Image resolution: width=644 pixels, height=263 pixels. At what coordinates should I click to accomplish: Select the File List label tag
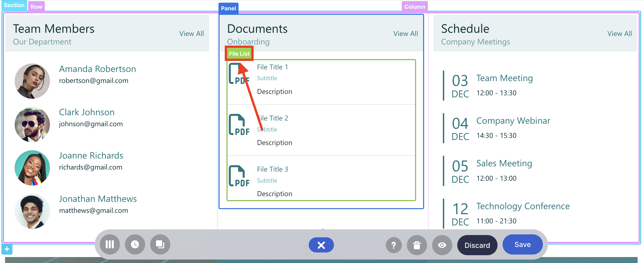[x=239, y=54]
